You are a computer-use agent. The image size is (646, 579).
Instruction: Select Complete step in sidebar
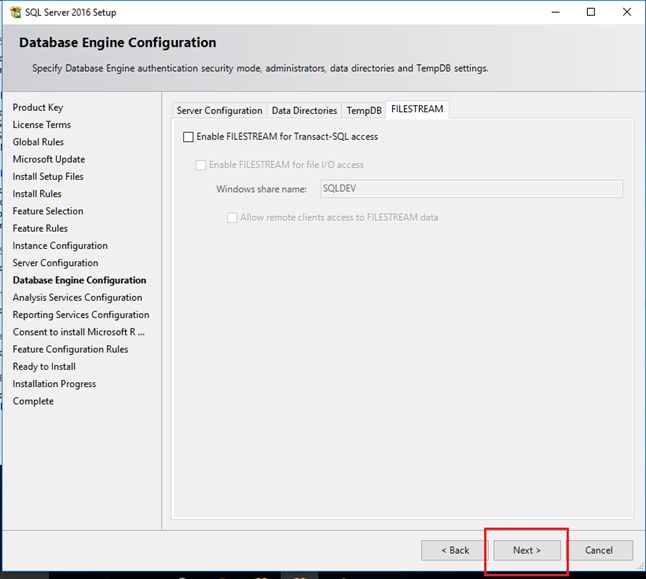click(33, 401)
